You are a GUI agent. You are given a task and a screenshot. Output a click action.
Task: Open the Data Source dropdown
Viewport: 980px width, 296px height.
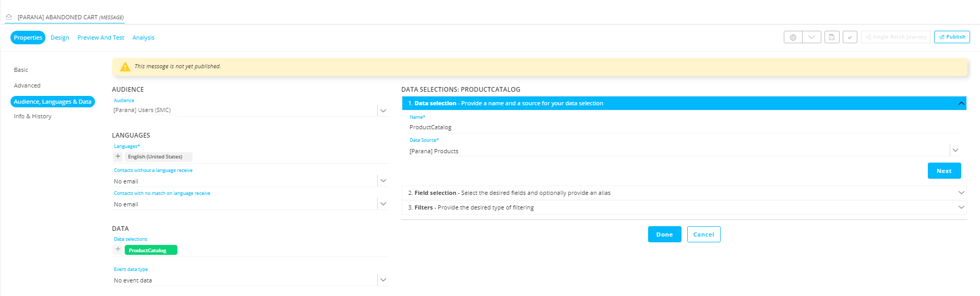point(955,151)
